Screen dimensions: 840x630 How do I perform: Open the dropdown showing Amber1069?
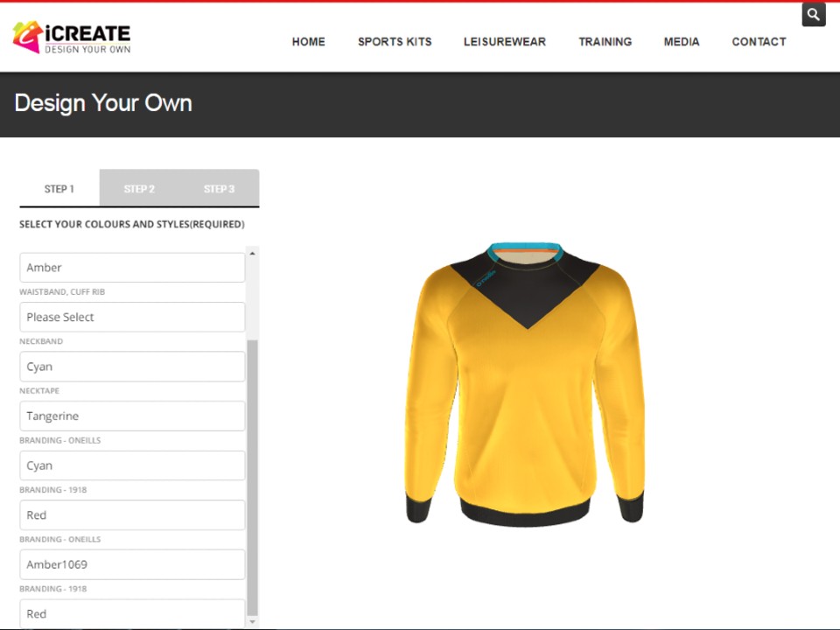132,564
